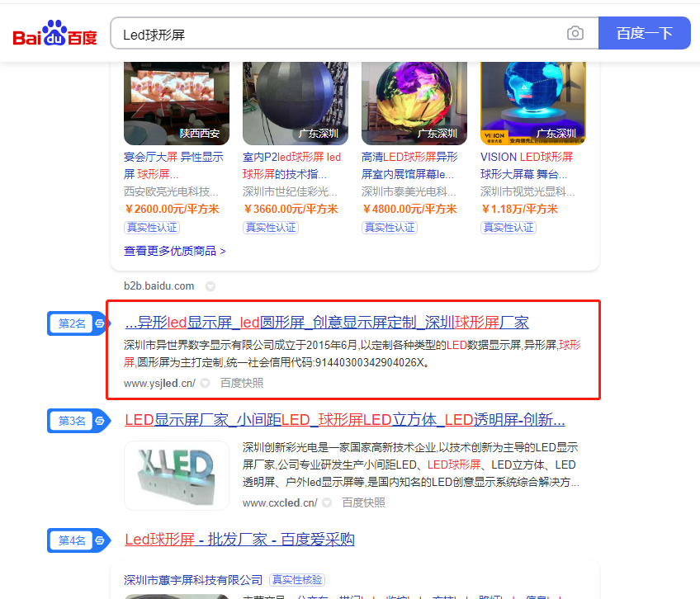Screen dimensions: 700x599
Task: Click price ¥4800.00元/平方米
Action: [409, 209]
